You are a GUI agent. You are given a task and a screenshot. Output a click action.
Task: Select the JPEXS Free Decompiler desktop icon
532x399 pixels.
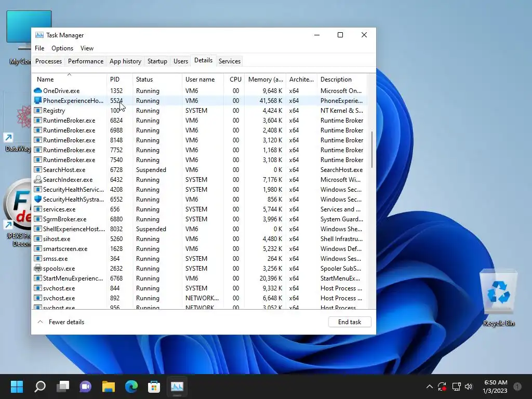pos(18,214)
